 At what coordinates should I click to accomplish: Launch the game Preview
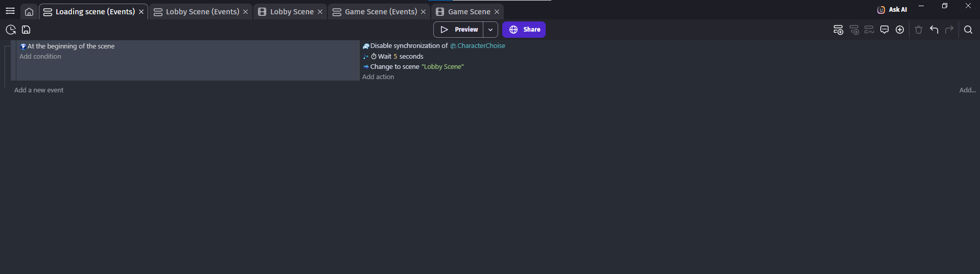point(459,30)
